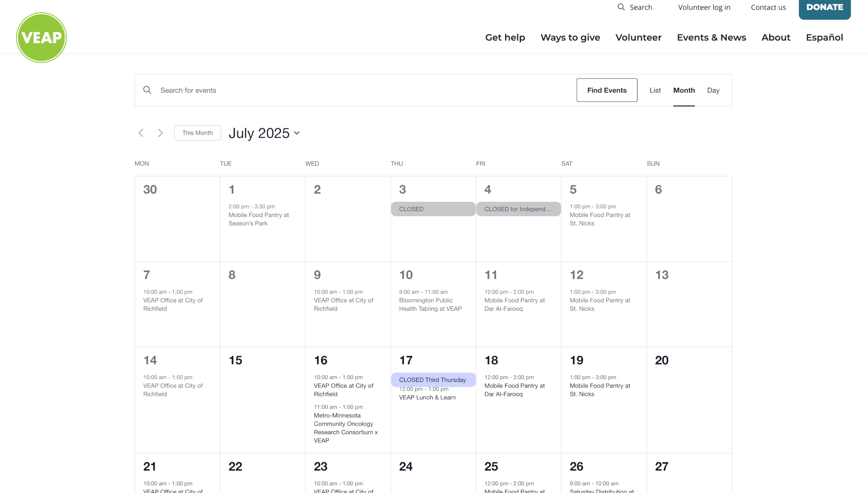Select day number 23 in calendar

(320, 467)
